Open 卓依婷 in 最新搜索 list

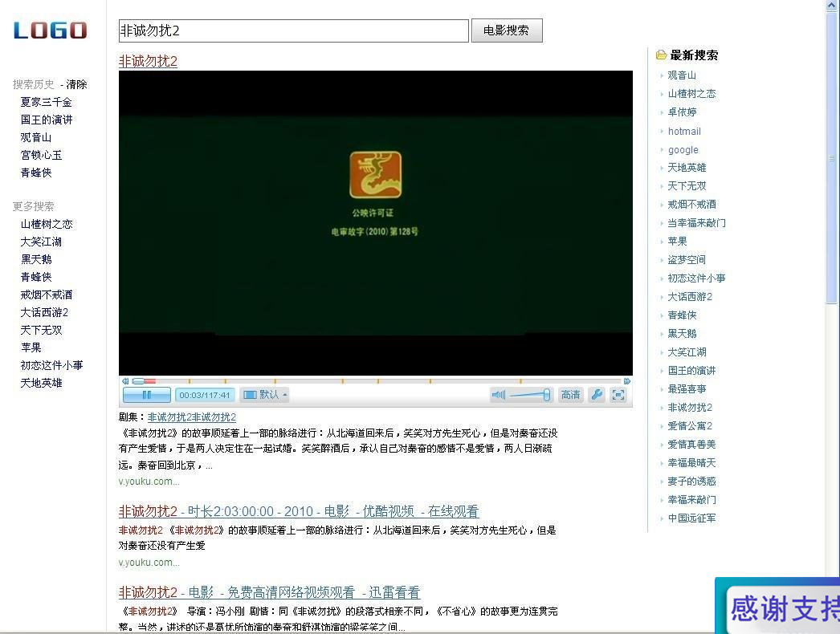point(682,112)
